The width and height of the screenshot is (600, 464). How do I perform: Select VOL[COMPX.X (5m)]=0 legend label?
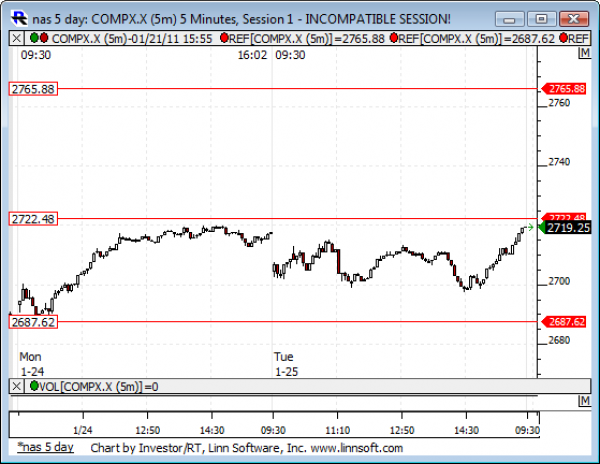99,387
